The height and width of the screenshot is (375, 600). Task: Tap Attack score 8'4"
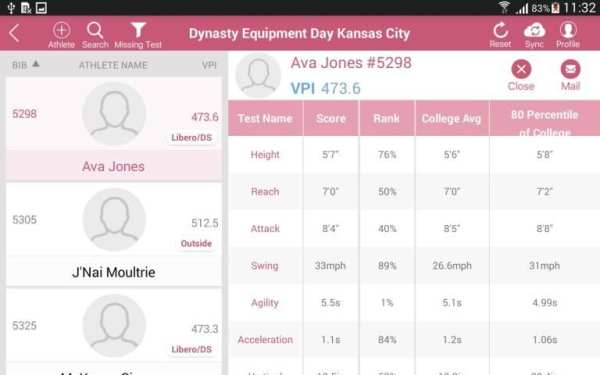330,228
